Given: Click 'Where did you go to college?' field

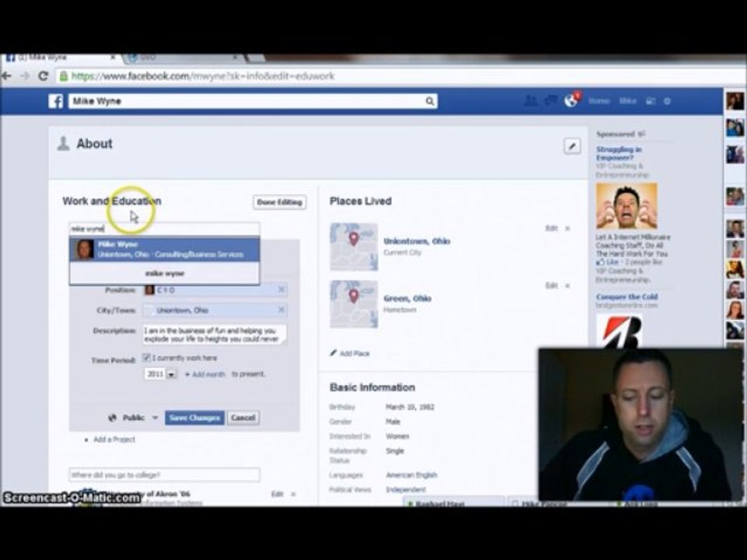Looking at the screenshot, I should [x=165, y=474].
